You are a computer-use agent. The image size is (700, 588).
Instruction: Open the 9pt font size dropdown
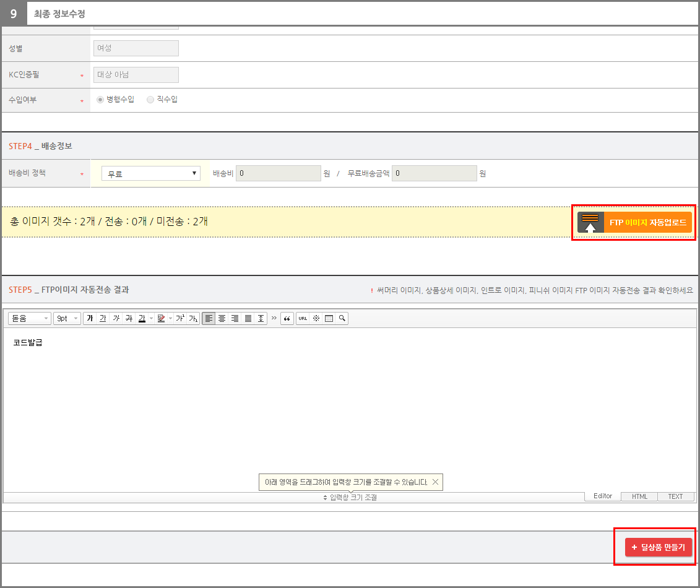67,318
